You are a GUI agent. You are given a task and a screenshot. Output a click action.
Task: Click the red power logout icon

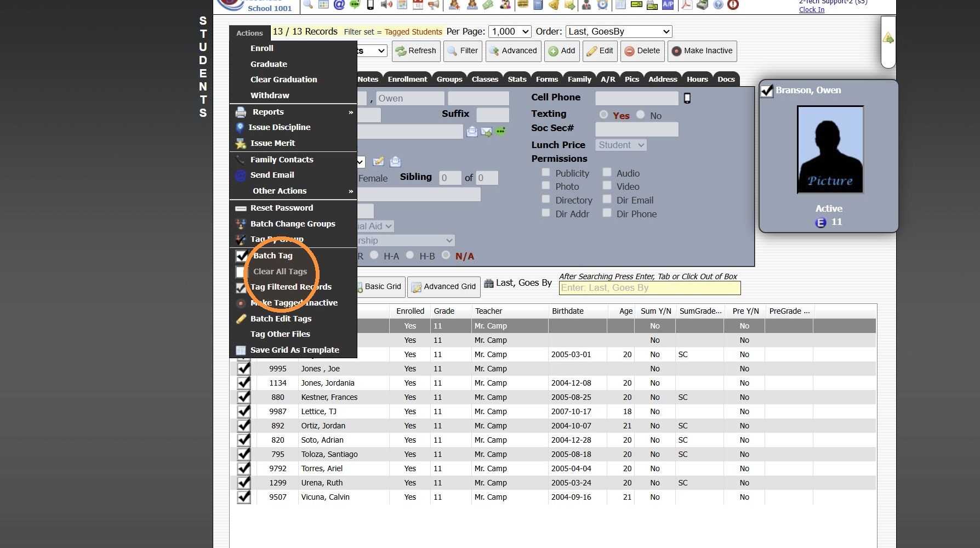[x=733, y=4]
